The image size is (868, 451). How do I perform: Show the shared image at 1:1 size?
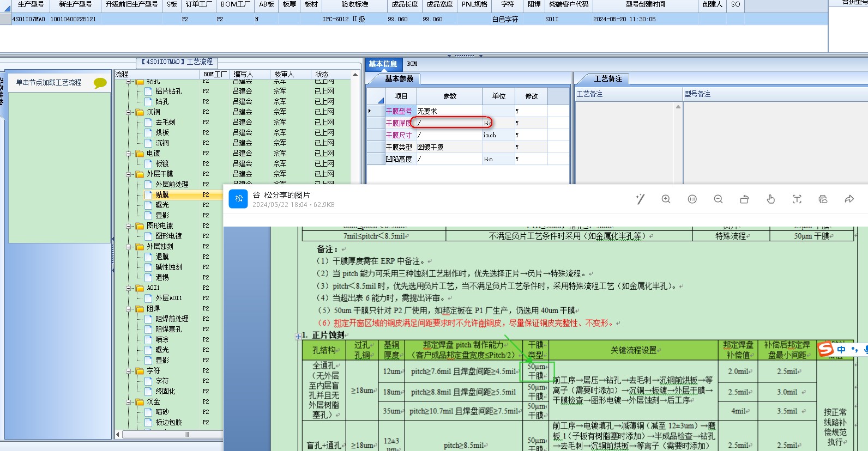pos(692,199)
